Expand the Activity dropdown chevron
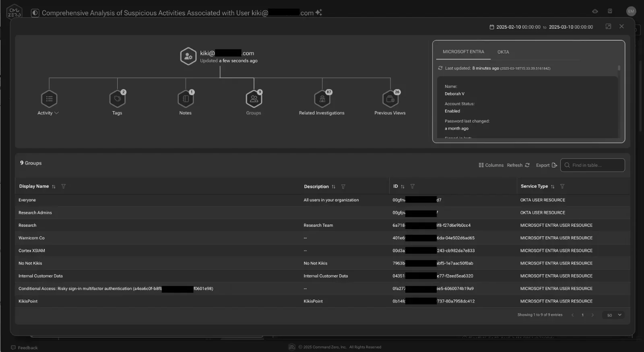Image resolution: width=644 pixels, height=352 pixels. click(x=56, y=113)
